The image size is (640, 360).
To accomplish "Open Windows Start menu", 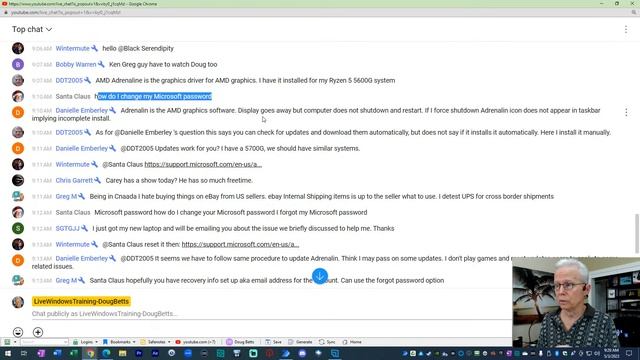I will tap(7, 353).
